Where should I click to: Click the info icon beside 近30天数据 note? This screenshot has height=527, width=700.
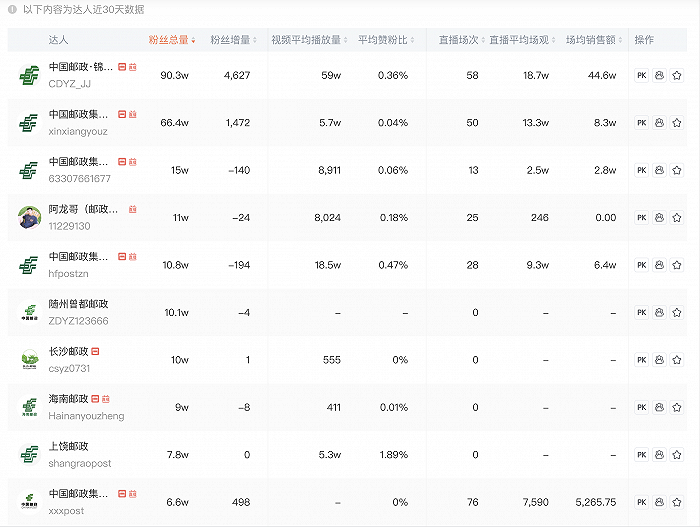[12, 9]
